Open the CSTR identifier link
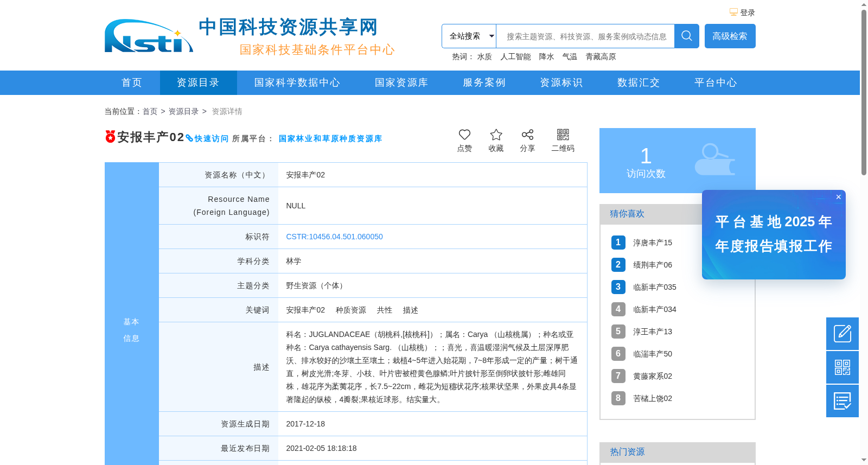This screenshot has width=868, height=465. point(334,237)
